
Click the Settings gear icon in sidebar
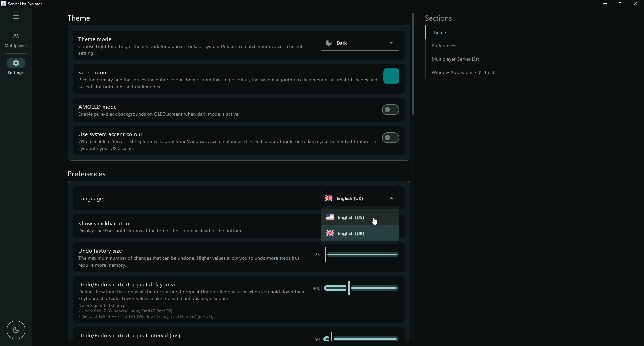coord(16,63)
